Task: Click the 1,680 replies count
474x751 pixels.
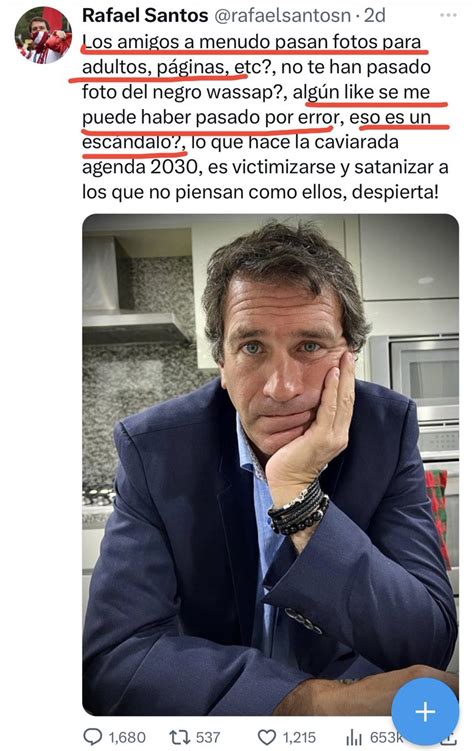Action: (x=127, y=737)
